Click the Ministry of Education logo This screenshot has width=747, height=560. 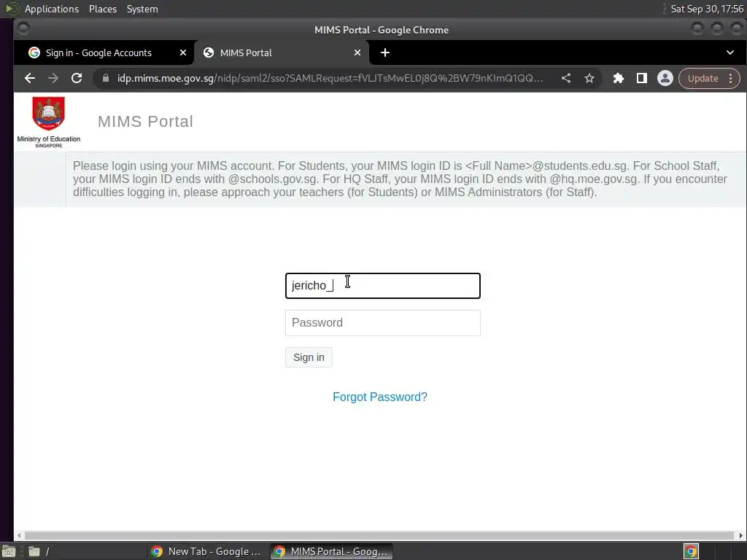49,122
